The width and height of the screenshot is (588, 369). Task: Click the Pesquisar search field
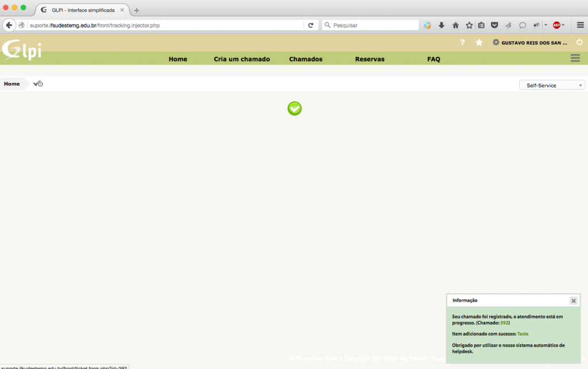[373, 25]
